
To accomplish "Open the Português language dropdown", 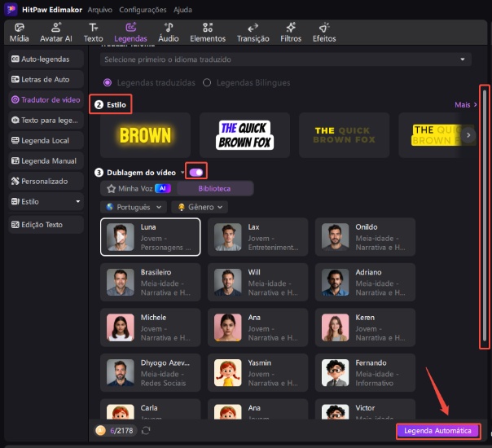I will coord(131,207).
